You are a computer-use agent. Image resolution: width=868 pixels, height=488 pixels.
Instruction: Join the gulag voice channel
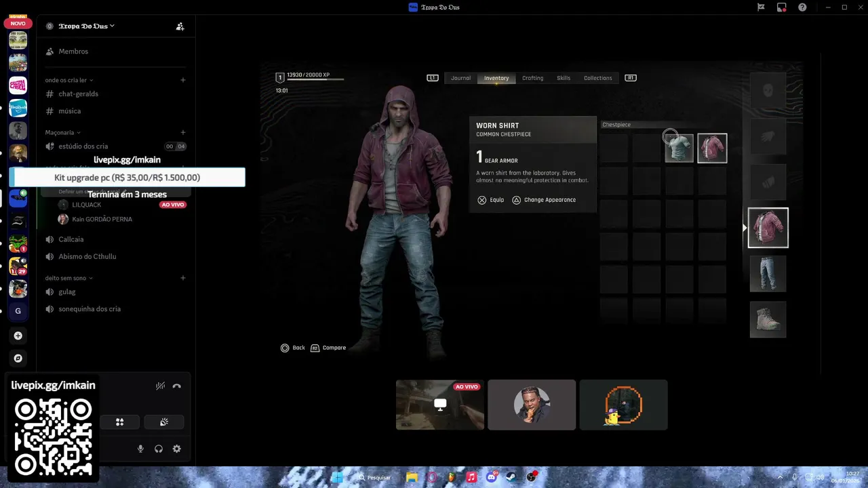point(66,292)
